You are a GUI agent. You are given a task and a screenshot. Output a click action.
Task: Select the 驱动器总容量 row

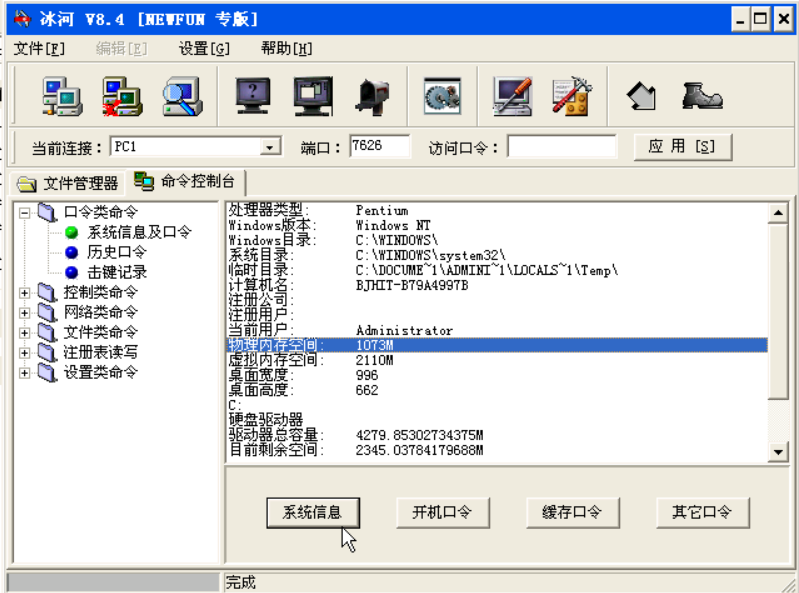click(497, 436)
